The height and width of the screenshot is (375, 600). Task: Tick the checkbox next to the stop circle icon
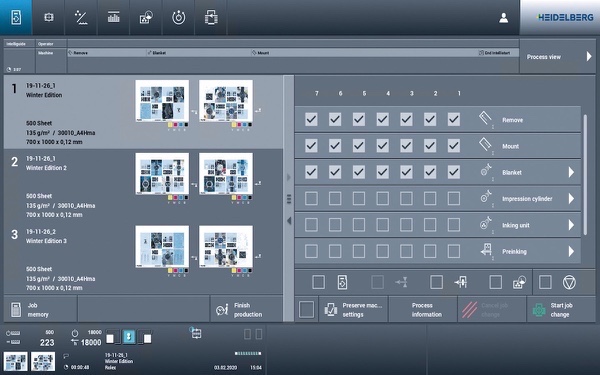tap(545, 282)
